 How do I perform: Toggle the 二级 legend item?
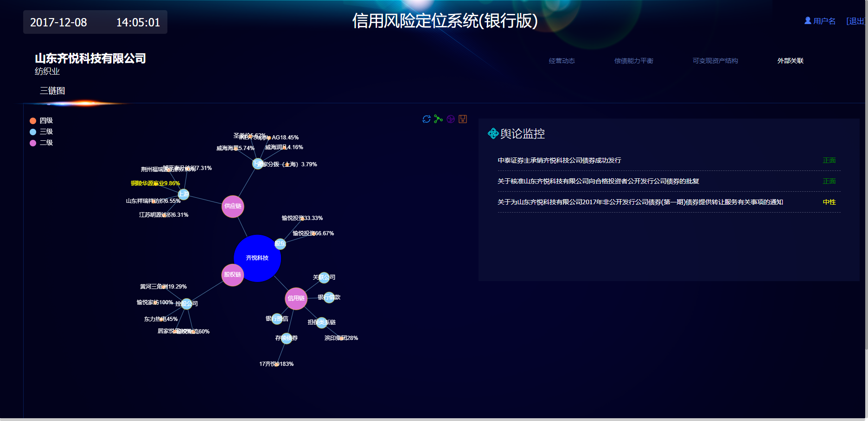42,143
